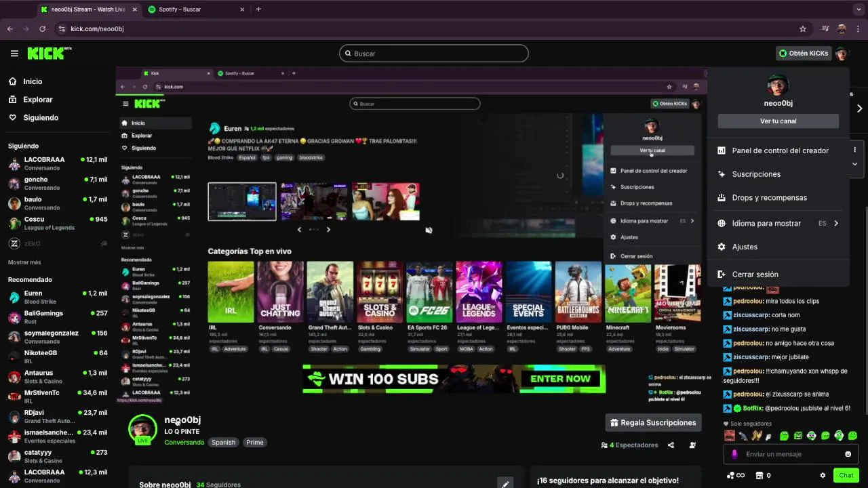Open Siguiendo in sidebar

[x=58, y=117]
